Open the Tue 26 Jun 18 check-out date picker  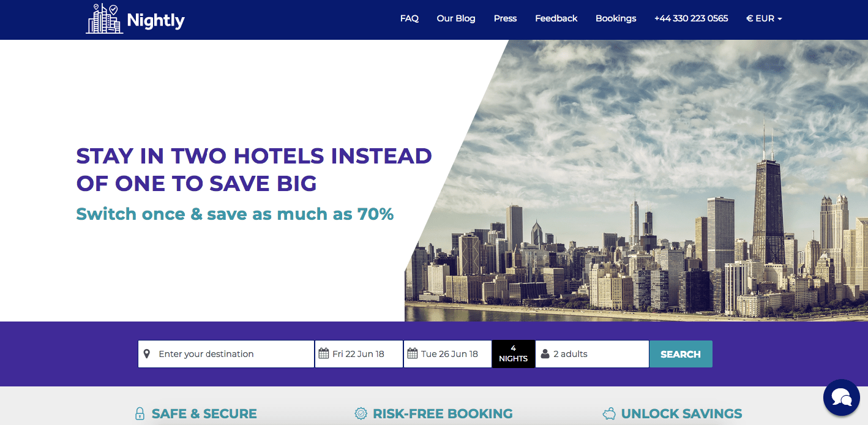tap(447, 354)
